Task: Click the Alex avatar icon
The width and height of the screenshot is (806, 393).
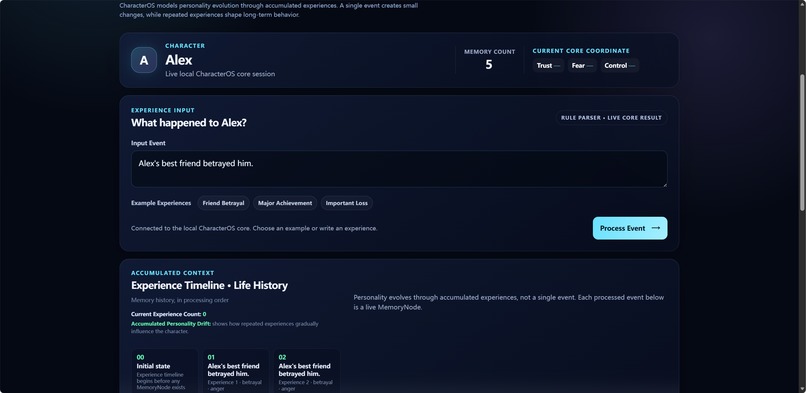Action: (x=144, y=60)
